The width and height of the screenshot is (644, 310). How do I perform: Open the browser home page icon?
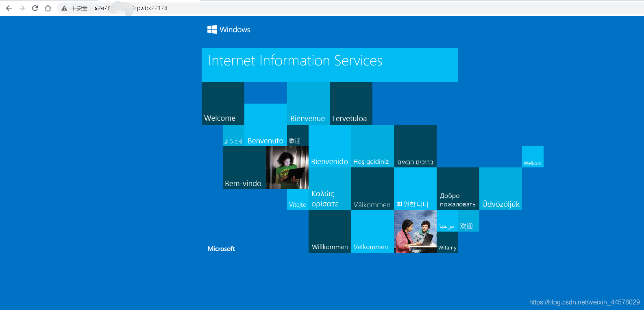click(x=48, y=8)
